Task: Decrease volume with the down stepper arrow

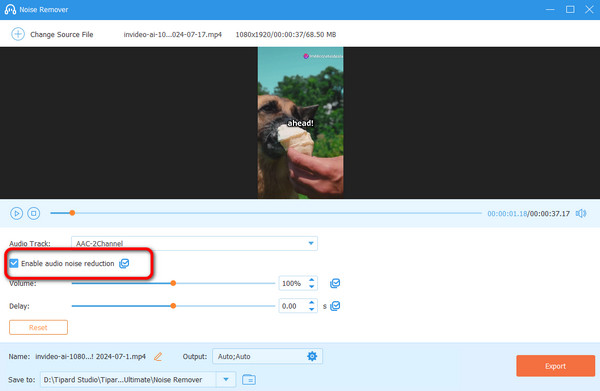Action: click(311, 287)
